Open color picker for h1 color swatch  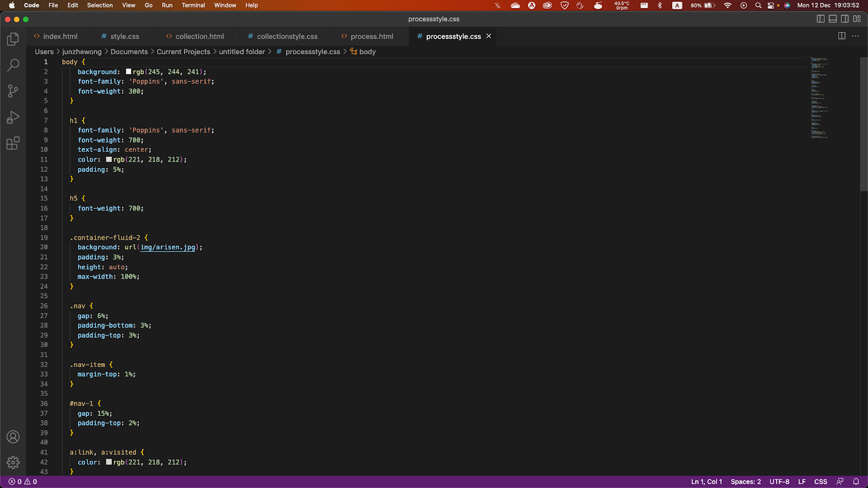pyautogui.click(x=109, y=159)
